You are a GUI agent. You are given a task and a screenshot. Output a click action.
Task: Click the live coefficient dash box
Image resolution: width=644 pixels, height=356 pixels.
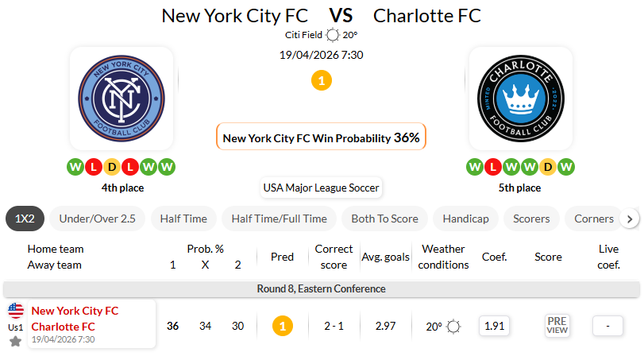(x=608, y=326)
